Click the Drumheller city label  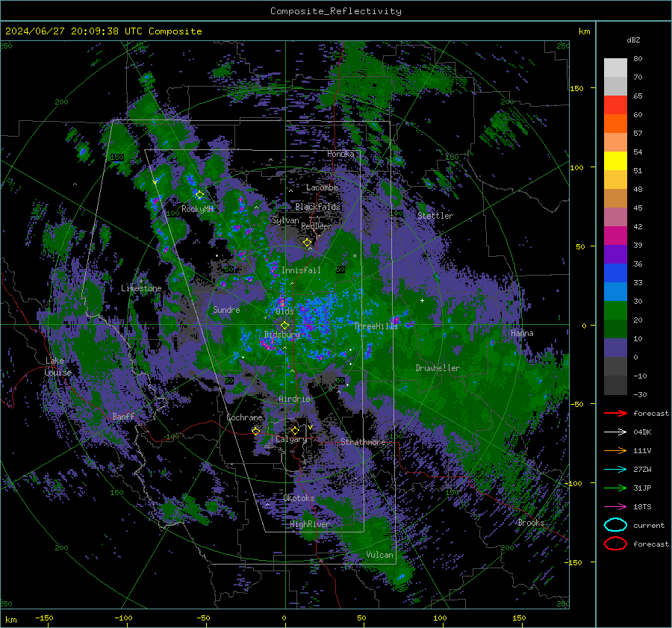(438, 368)
